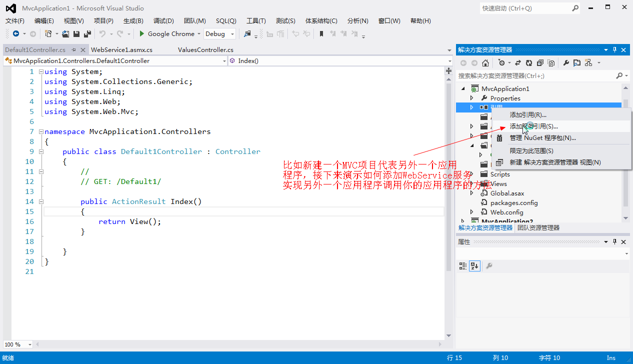
Task: Switch to WebService1.asmx.cs tab
Action: coord(121,50)
